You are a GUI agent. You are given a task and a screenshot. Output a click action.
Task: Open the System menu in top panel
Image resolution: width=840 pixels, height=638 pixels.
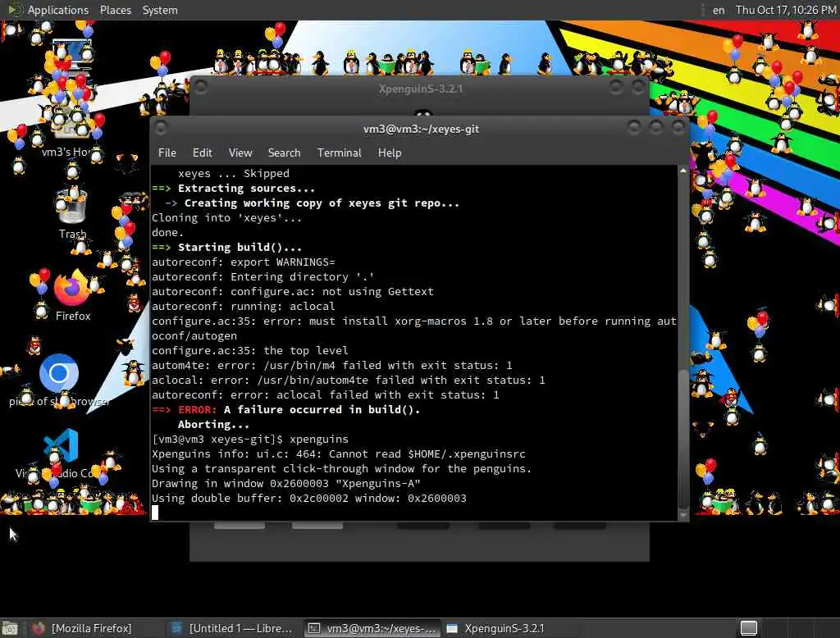click(x=160, y=10)
